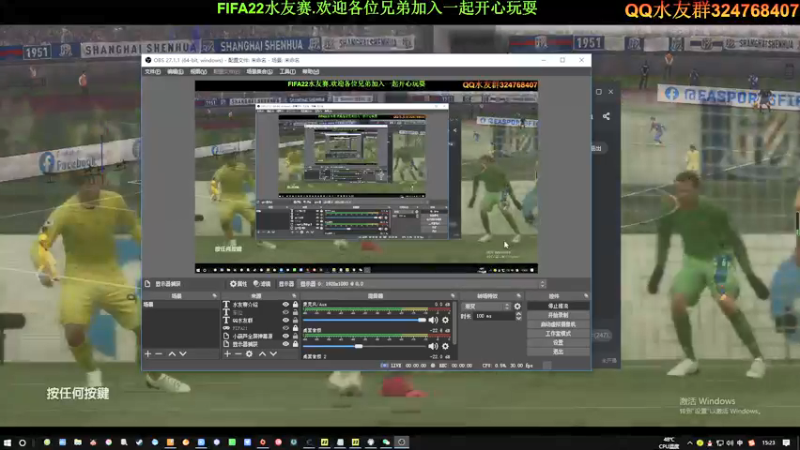Toggle lock on QQ水友群 source

pos(295,320)
